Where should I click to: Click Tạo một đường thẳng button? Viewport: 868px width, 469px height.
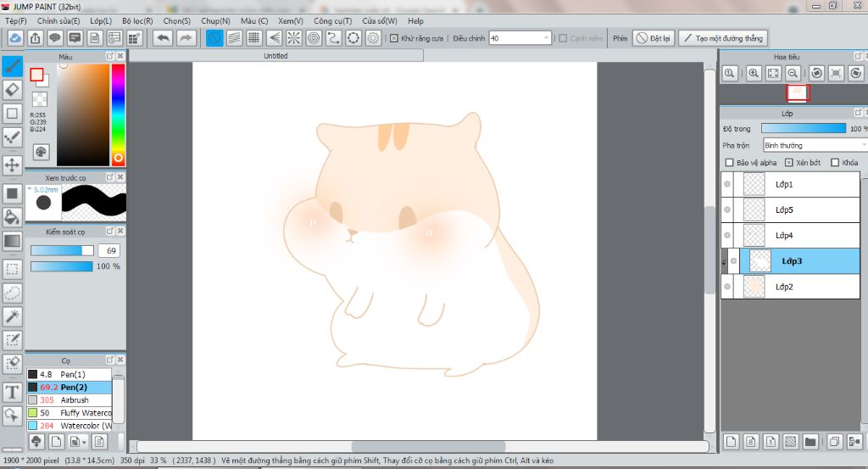(x=723, y=38)
